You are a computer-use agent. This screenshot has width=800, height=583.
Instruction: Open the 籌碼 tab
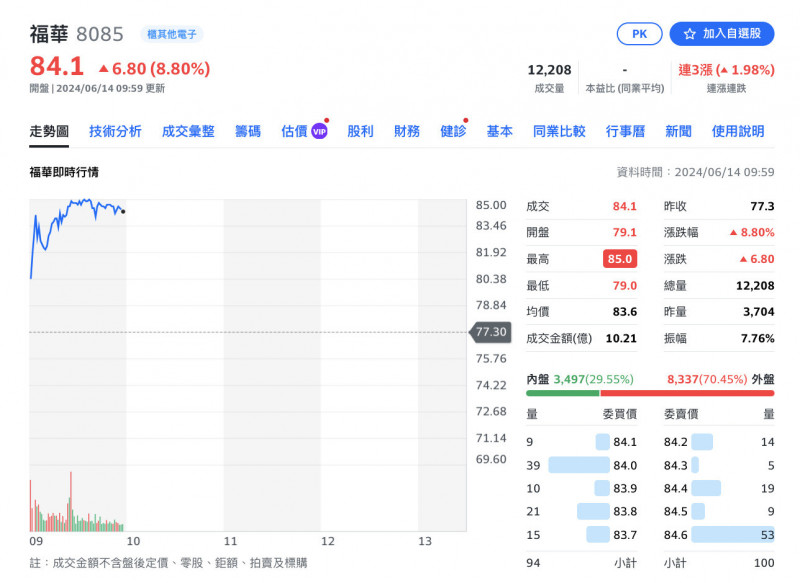click(x=248, y=132)
